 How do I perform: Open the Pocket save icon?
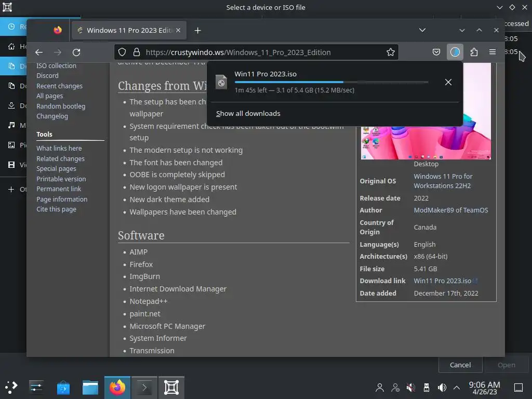click(x=436, y=52)
